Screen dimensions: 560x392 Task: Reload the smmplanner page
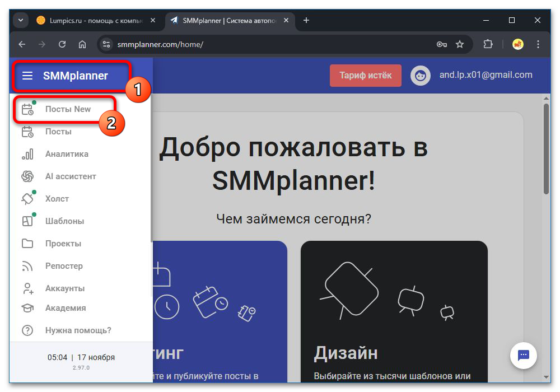click(62, 44)
